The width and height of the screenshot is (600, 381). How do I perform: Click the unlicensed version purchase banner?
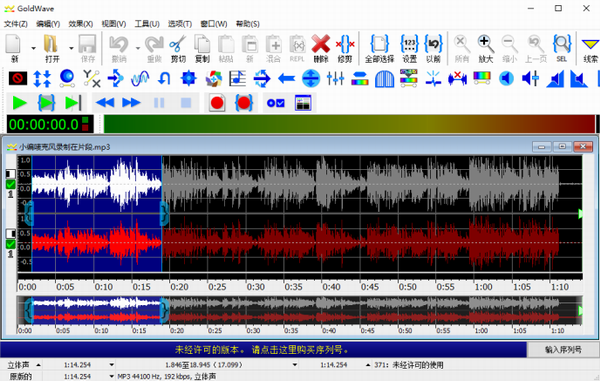point(263,350)
